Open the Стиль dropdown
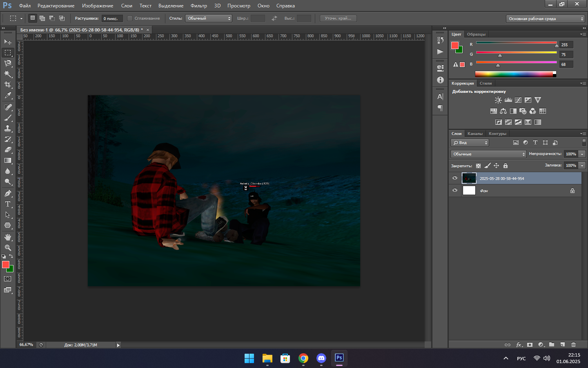 pos(208,18)
